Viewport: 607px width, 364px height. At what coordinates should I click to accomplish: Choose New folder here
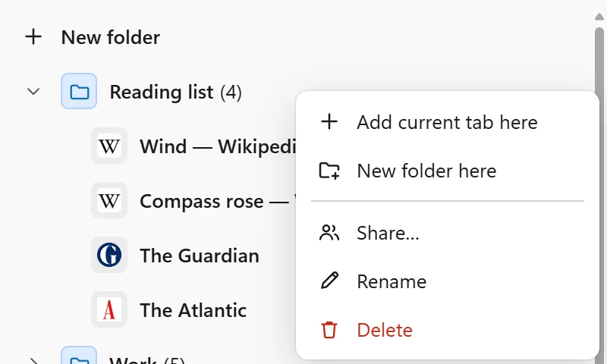tap(426, 171)
